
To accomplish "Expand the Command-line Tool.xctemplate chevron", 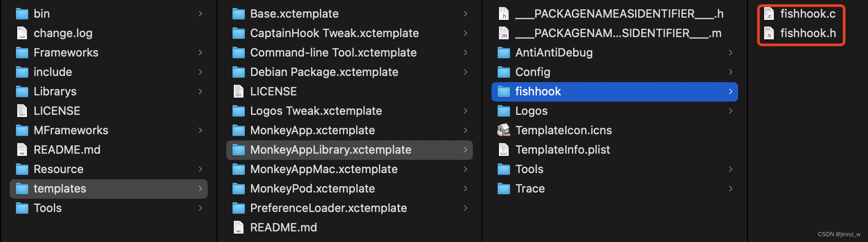I will click(465, 53).
